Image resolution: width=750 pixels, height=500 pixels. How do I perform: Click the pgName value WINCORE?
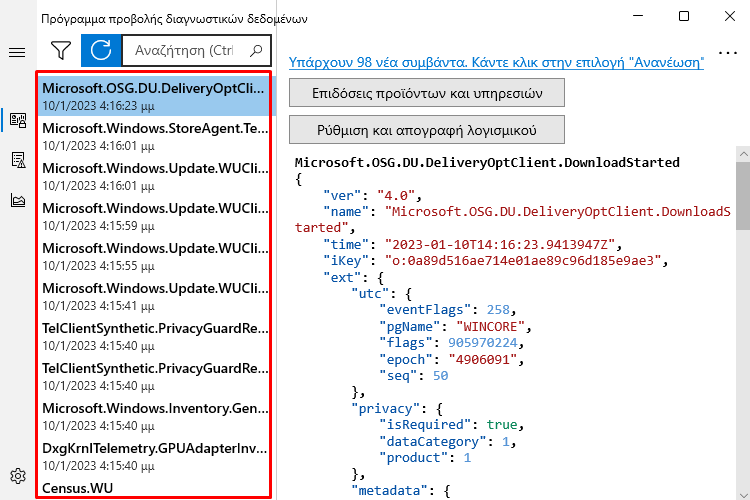490,326
